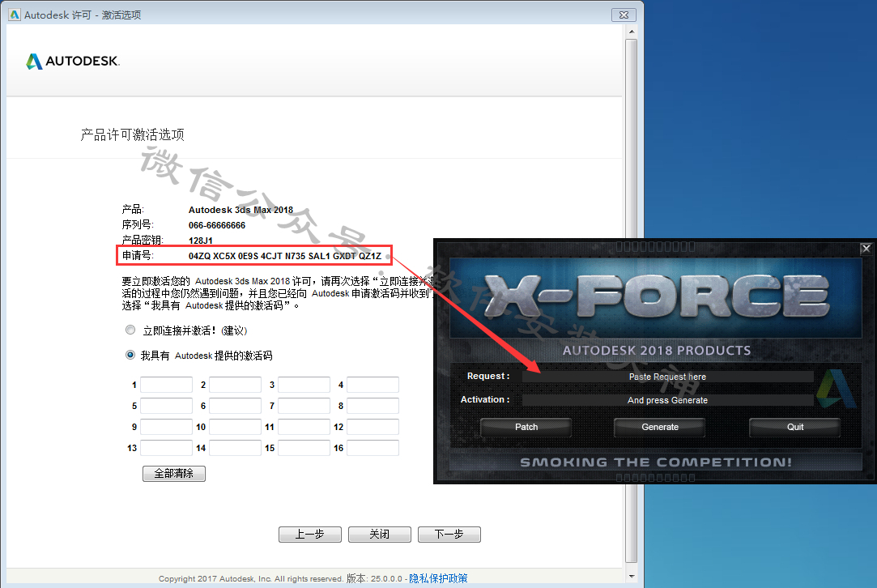Click the Autodesk logo in the header
The image size is (877, 588).
pyautogui.click(x=73, y=62)
